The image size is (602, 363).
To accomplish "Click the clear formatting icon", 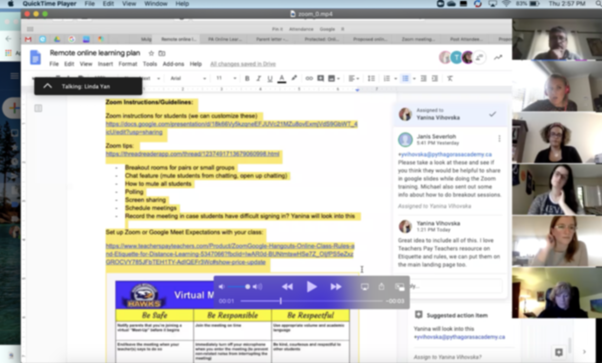I will 450,78.
